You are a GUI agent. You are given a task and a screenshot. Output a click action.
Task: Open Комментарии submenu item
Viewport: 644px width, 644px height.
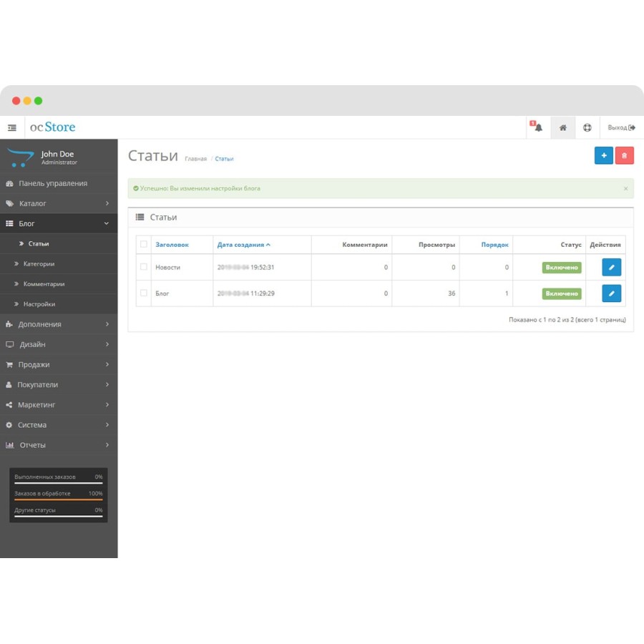pos(59,284)
